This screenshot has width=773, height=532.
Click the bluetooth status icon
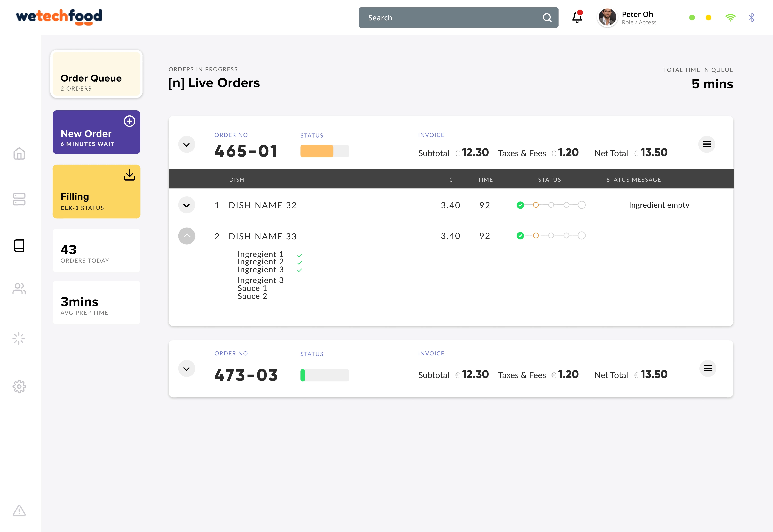tap(752, 17)
